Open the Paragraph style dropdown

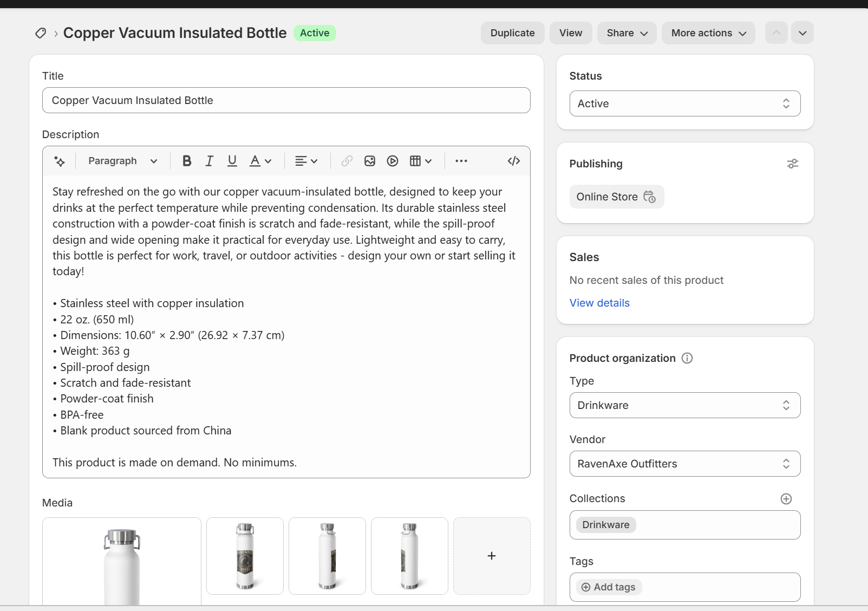pos(123,161)
